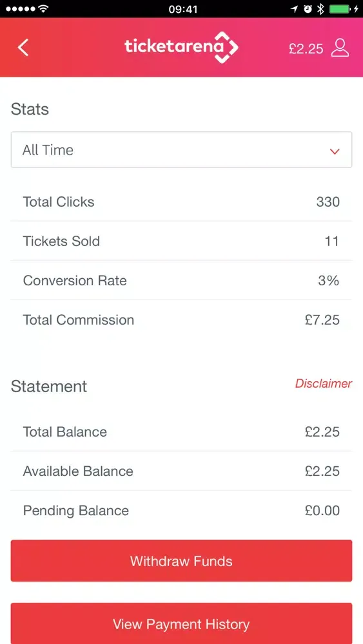Tap the Wi-Fi signal icon
Image resolution: width=363 pixels, height=644 pixels.
pos(43,8)
